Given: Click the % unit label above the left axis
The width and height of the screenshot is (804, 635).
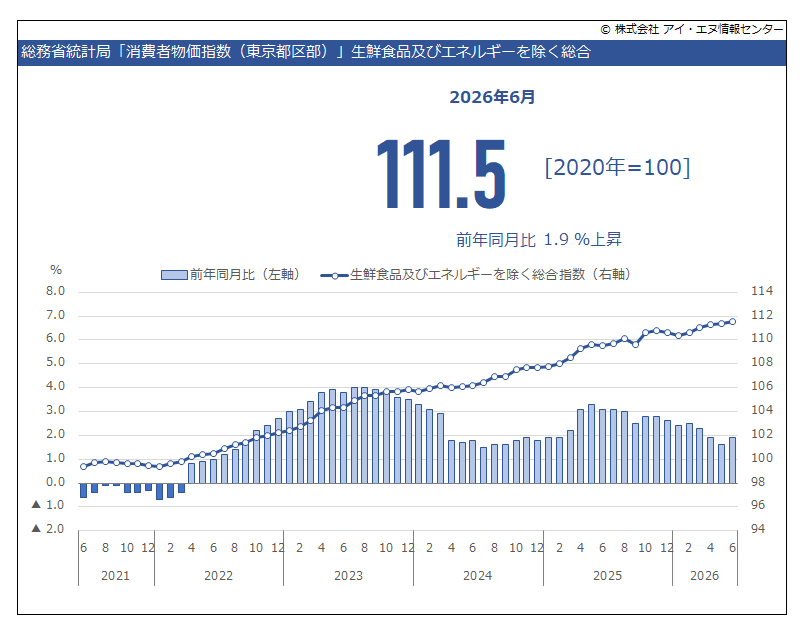Looking at the screenshot, I should click(55, 270).
